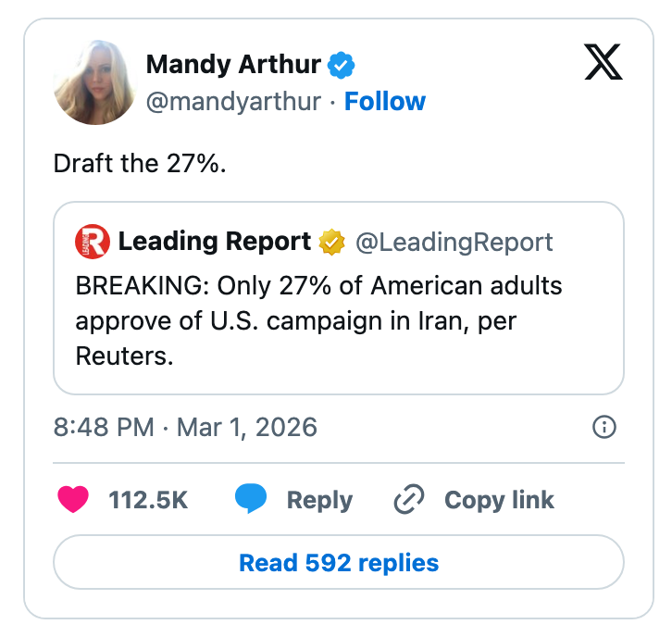
Task: Click the Leading Report account name
Action: [214, 242]
